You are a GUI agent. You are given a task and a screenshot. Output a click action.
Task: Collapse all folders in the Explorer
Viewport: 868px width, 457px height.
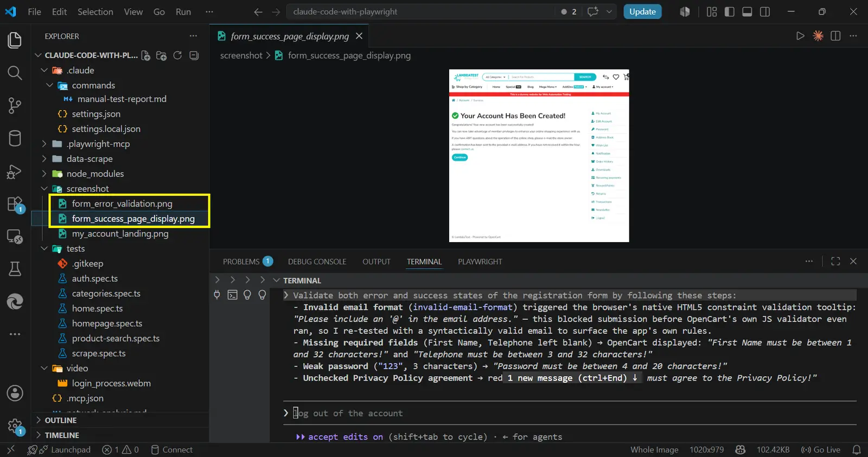pos(194,55)
